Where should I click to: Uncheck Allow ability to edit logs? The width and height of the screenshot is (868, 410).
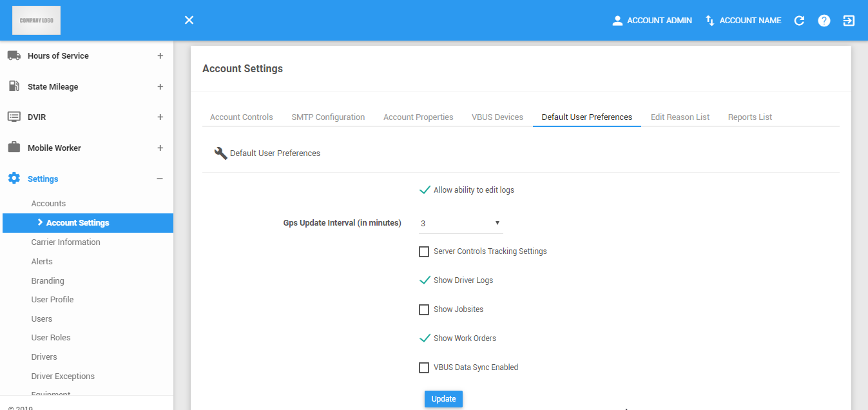tap(425, 190)
